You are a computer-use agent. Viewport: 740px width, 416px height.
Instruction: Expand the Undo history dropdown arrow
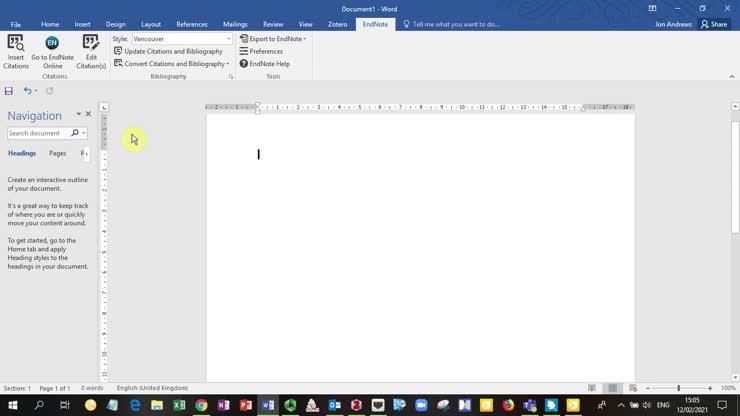pos(36,91)
